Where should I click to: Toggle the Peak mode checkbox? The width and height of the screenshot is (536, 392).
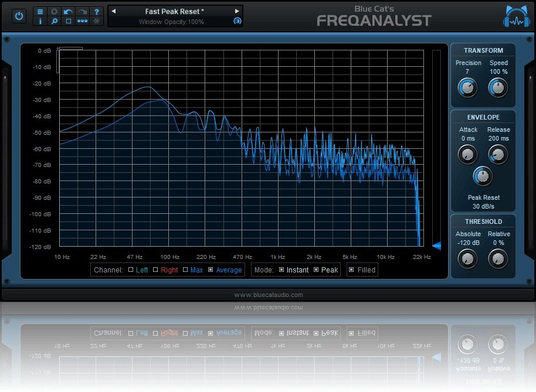[x=316, y=270]
